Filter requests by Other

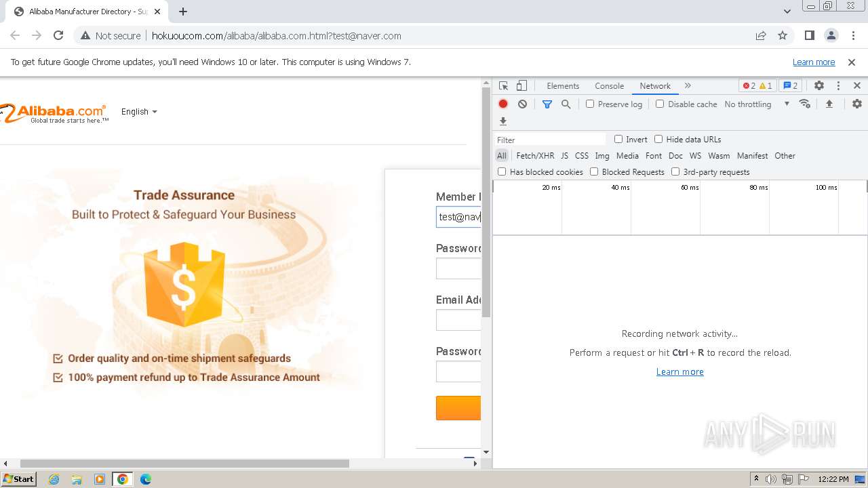coord(785,156)
